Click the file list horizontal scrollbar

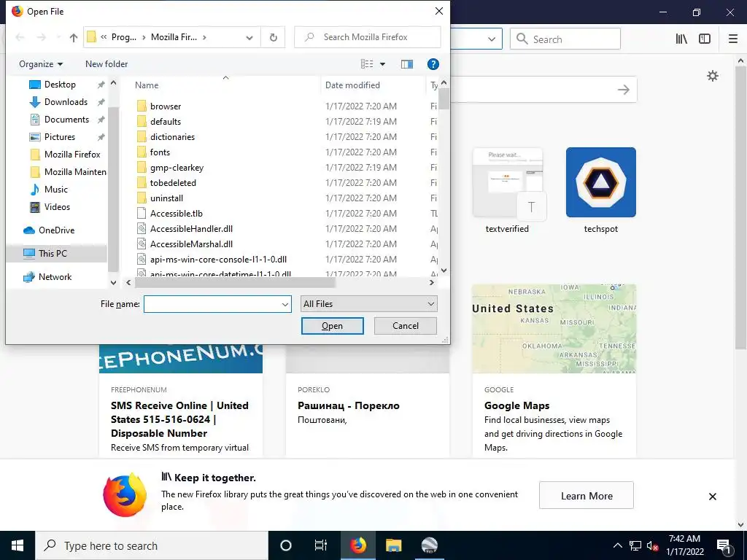[x=235, y=283]
